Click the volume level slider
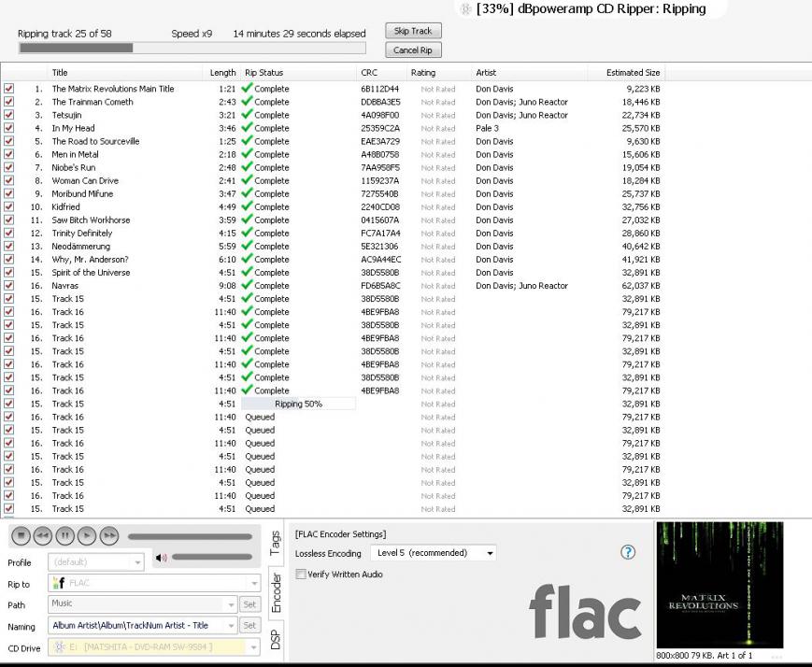812x667 pixels. [x=212, y=557]
